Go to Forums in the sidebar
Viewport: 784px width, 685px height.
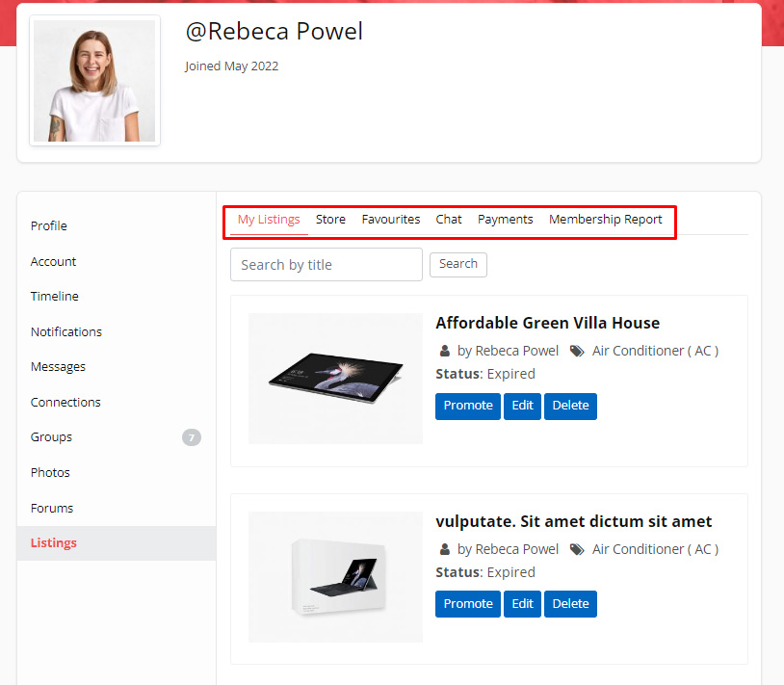51,508
